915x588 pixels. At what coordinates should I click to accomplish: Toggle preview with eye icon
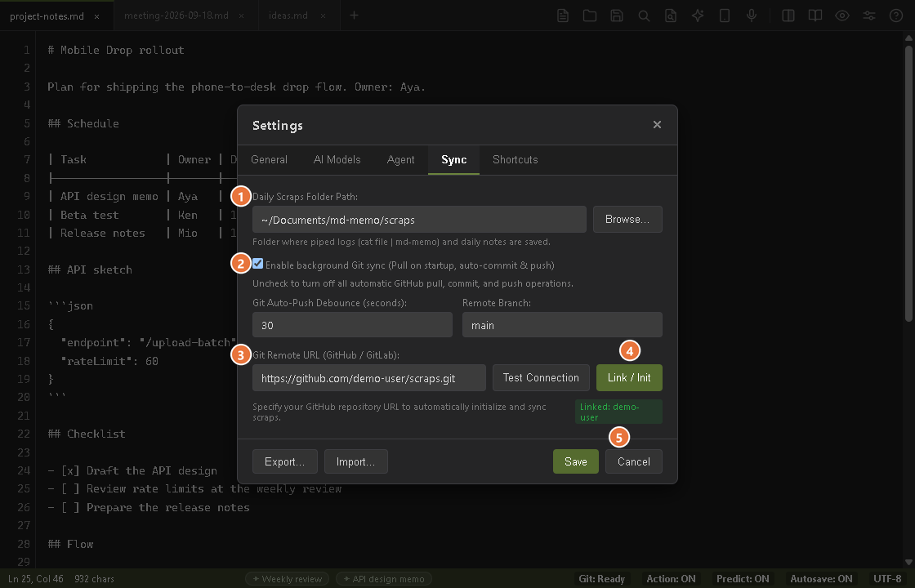842,16
